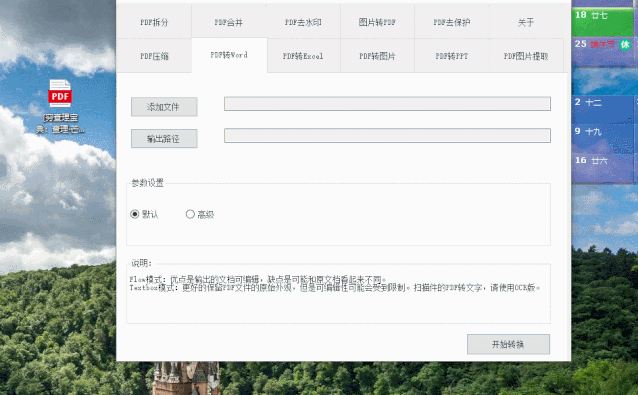This screenshot has height=395, width=638.
Task: Focus the output path field beside 输出路径
Action: point(387,135)
